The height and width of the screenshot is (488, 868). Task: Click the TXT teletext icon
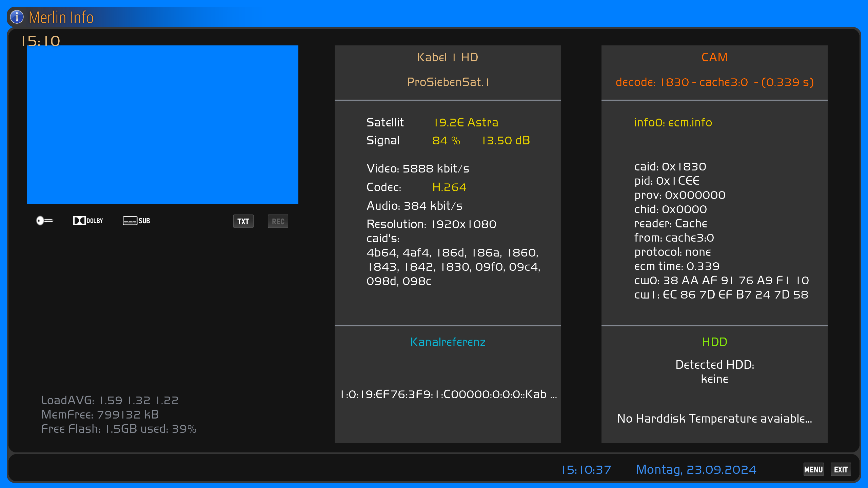pyautogui.click(x=243, y=221)
